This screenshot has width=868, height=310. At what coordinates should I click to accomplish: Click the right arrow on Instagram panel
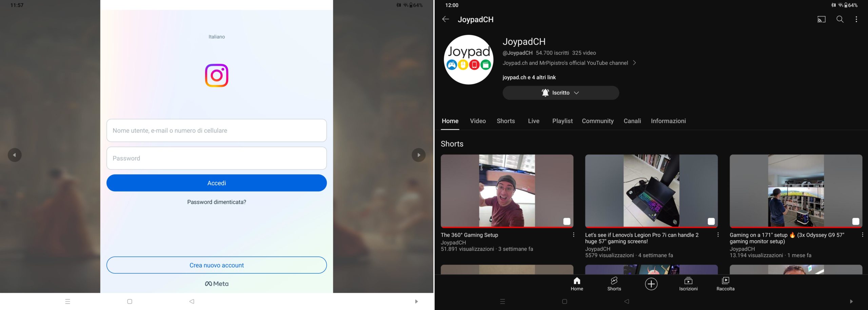coord(418,155)
